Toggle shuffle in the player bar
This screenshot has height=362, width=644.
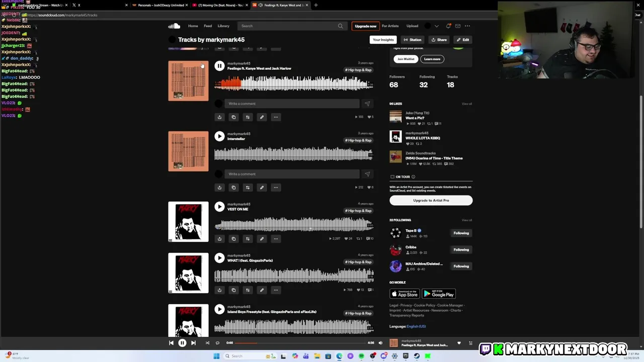click(207, 343)
